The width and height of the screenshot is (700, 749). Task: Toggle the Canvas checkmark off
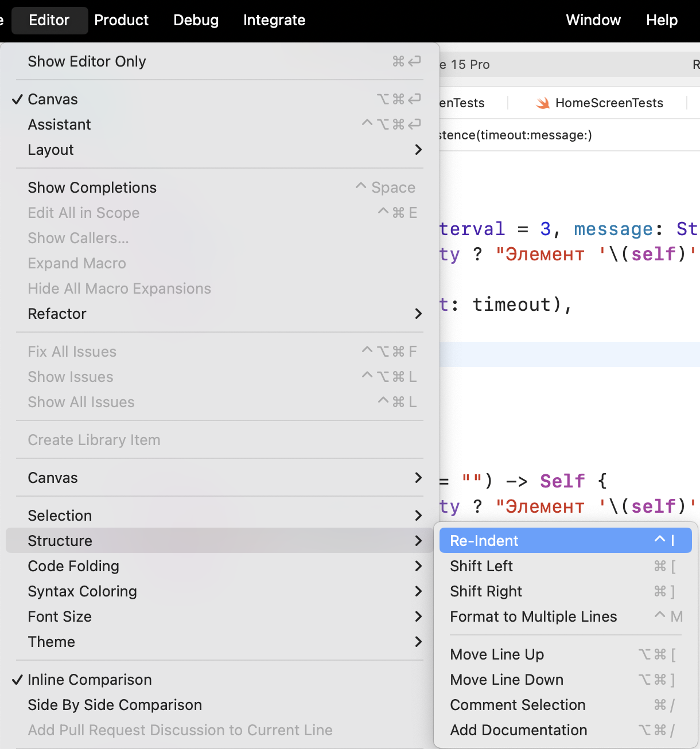pyautogui.click(x=53, y=99)
